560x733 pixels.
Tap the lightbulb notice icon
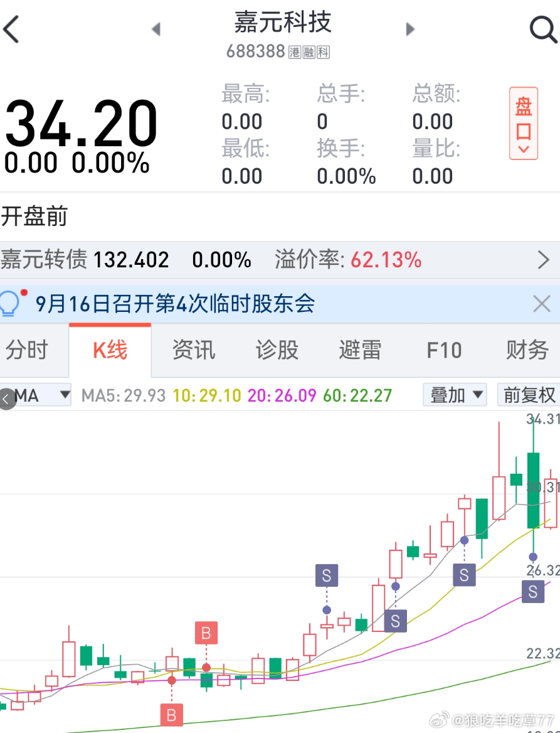coord(10,303)
